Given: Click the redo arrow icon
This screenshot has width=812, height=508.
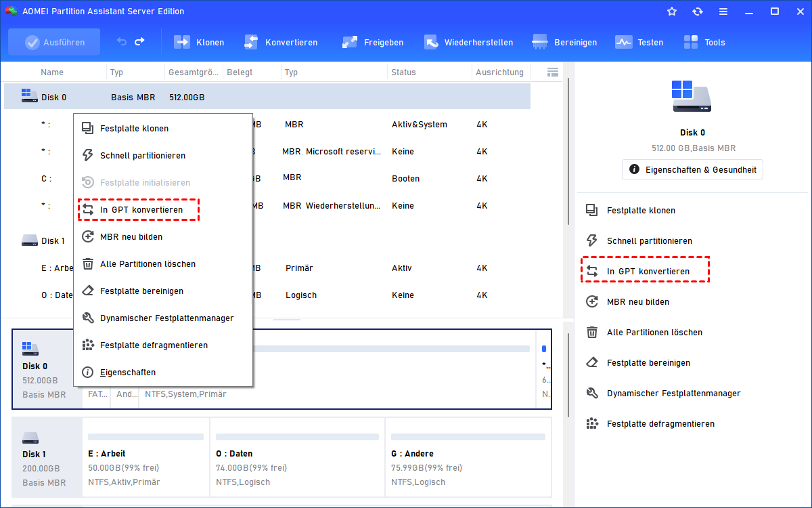Looking at the screenshot, I should click(139, 42).
